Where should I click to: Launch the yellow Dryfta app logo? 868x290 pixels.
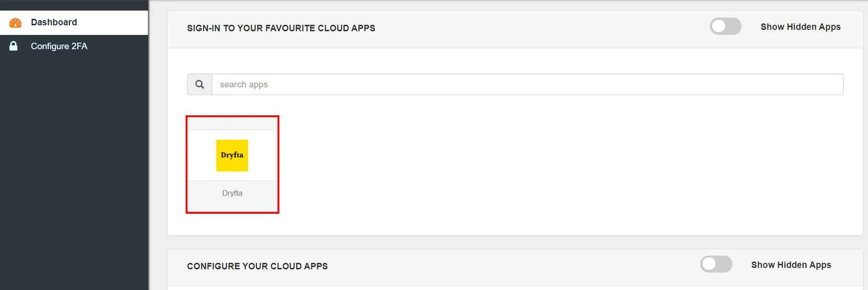click(x=232, y=155)
